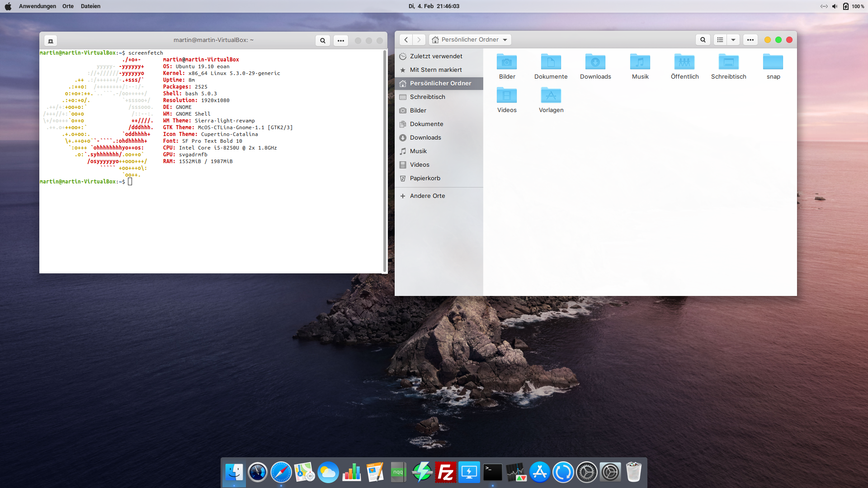The image size is (868, 488).
Task: Open view options dropdown arrow
Action: pyautogui.click(x=733, y=40)
